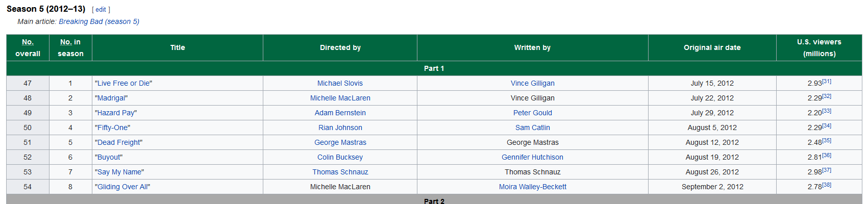Viewport: 868px width, 204px height.
Task: Click the "Written by" column header
Action: (x=532, y=48)
